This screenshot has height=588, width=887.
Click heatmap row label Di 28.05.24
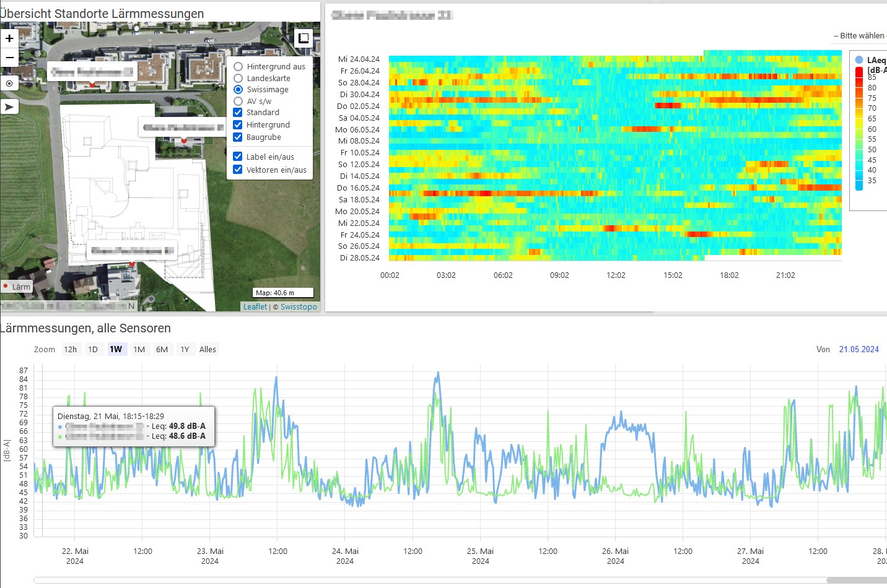[x=359, y=258]
